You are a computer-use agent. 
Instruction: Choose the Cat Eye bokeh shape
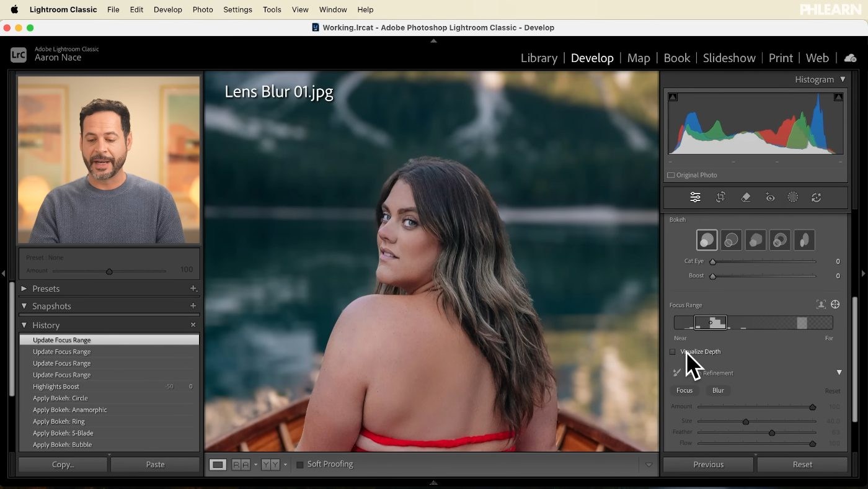click(x=804, y=240)
